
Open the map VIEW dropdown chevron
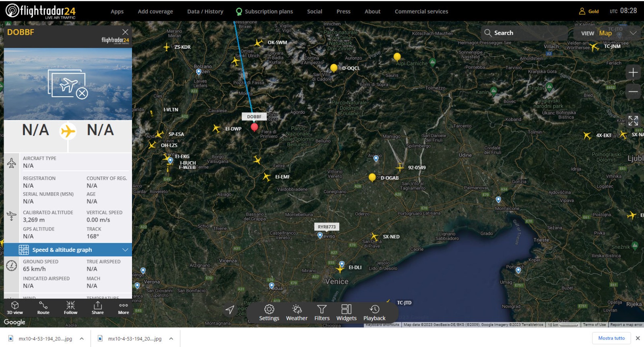633,33
